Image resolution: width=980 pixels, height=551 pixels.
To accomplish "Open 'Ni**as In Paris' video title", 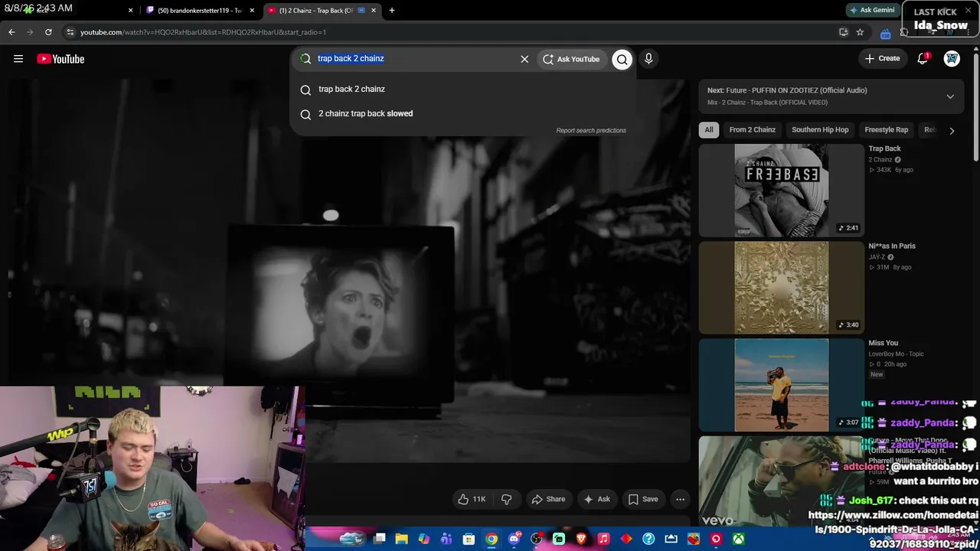I will [x=892, y=246].
